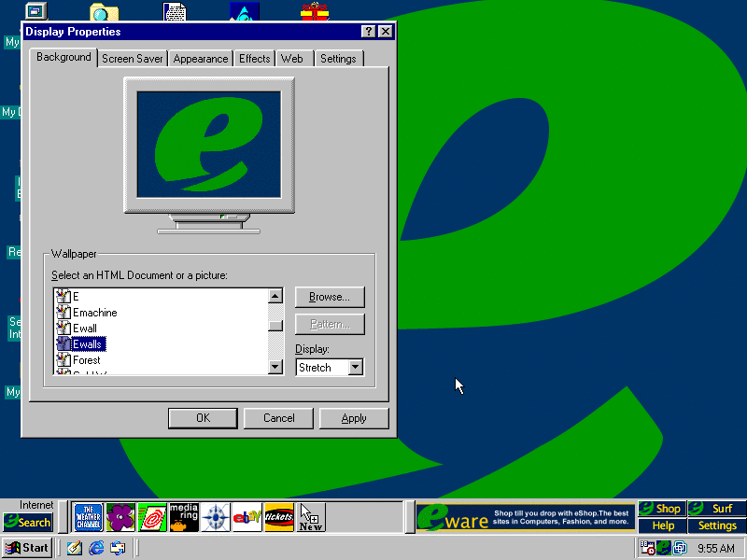747x560 pixels.
Task: Launch the Media Ring icon
Action: [184, 517]
